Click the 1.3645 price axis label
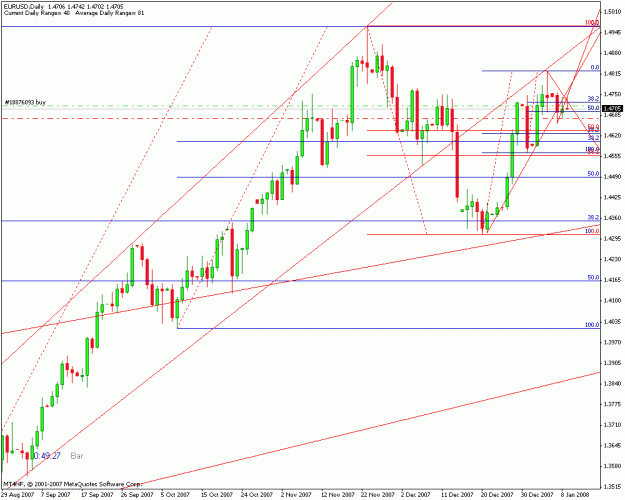 pyautogui.click(x=612, y=445)
